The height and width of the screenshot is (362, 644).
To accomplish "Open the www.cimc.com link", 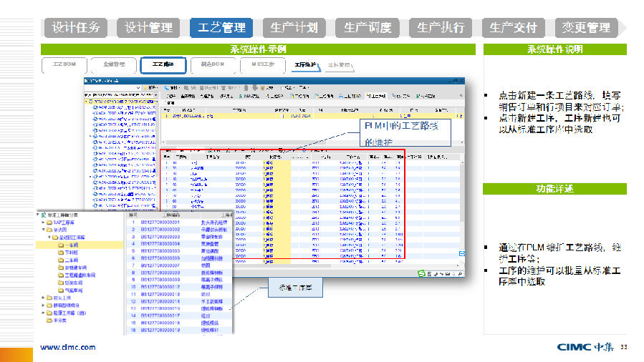I will pyautogui.click(x=67, y=347).
